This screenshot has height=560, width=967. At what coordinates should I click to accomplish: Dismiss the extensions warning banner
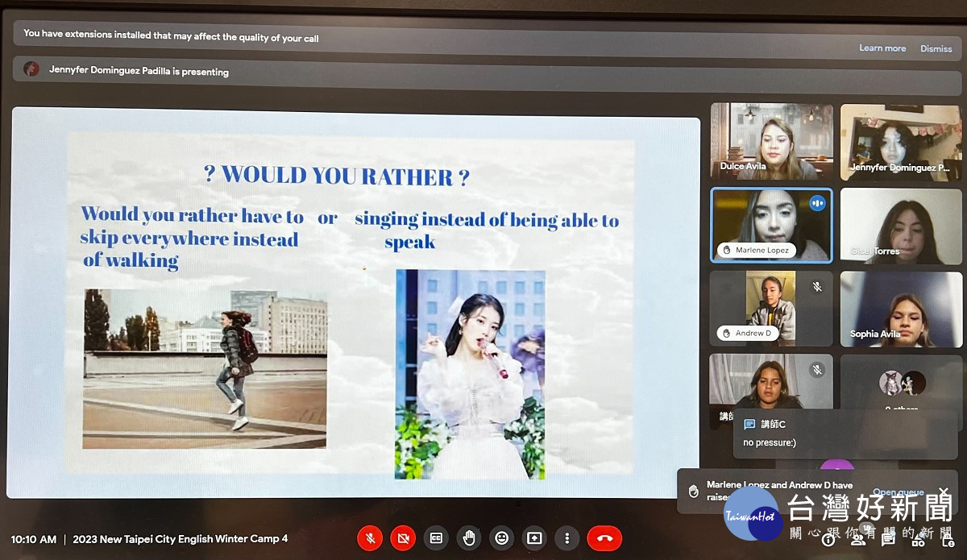click(936, 48)
